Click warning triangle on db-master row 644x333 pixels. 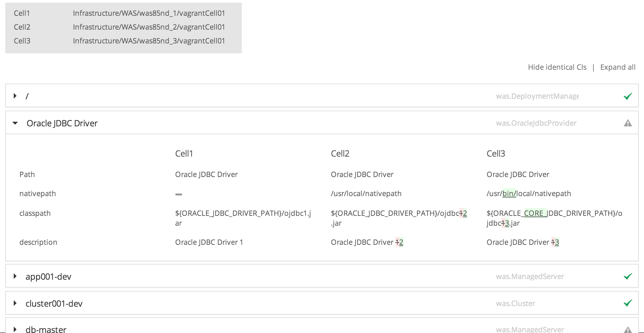tap(628, 329)
